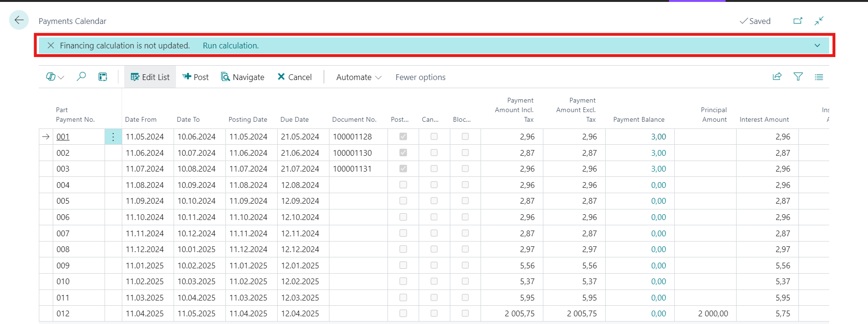This screenshot has height=324, width=868.
Task: Click the collapse page arrows icon
Action: [x=819, y=21]
